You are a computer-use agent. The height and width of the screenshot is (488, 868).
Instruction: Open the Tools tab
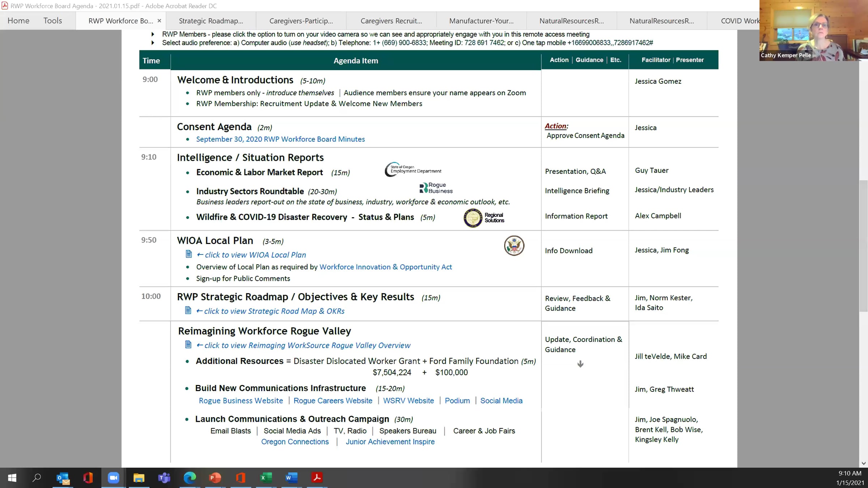point(53,21)
